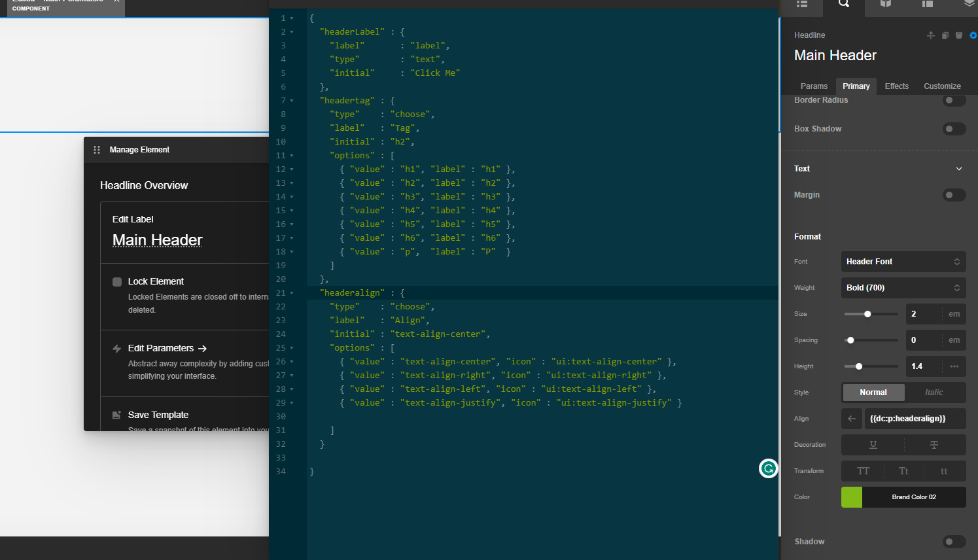
Task: Click the font Size value input field
Action: pyautogui.click(x=924, y=314)
